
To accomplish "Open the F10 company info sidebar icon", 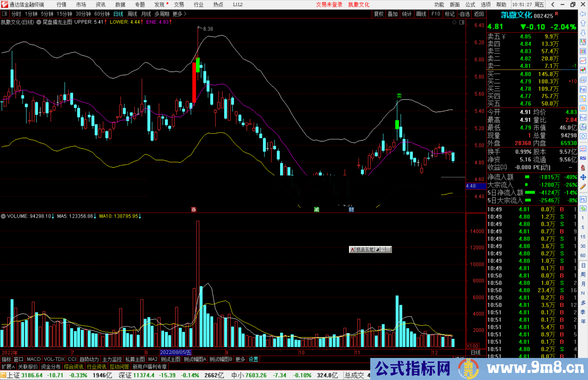I will coord(583,89).
